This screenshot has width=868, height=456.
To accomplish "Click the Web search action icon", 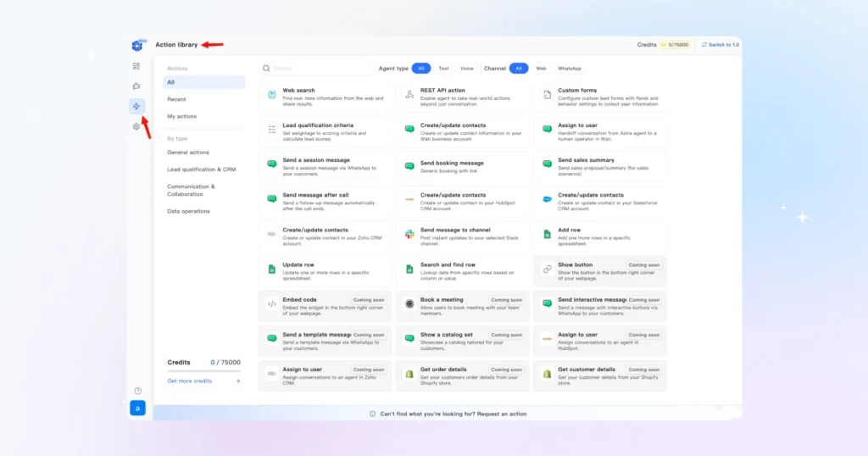I will point(272,95).
